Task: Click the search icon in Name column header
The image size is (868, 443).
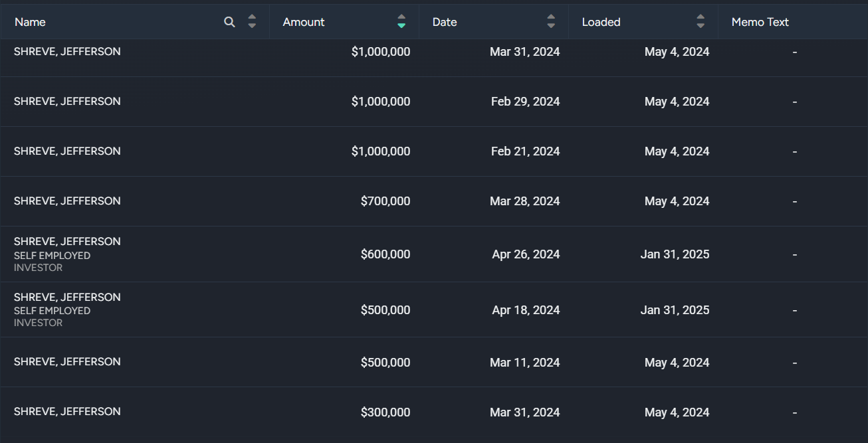Action: click(229, 22)
